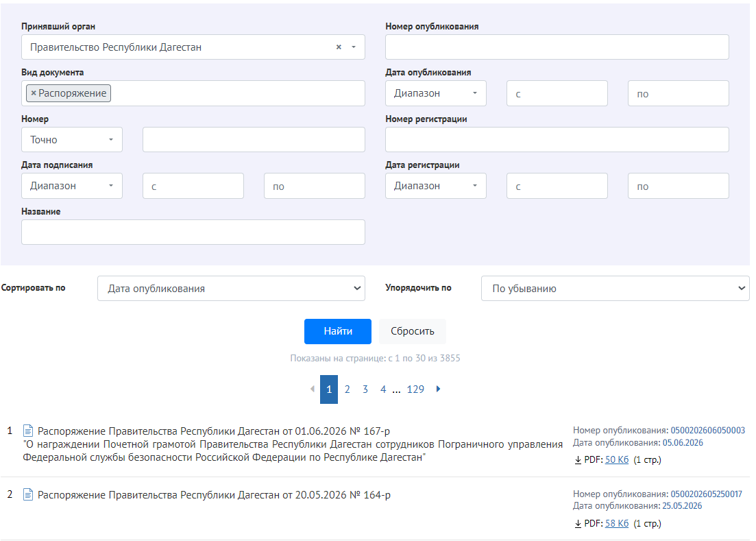Click the results count text 'из 3855'
This screenshot has width=756, height=541.
click(443, 358)
